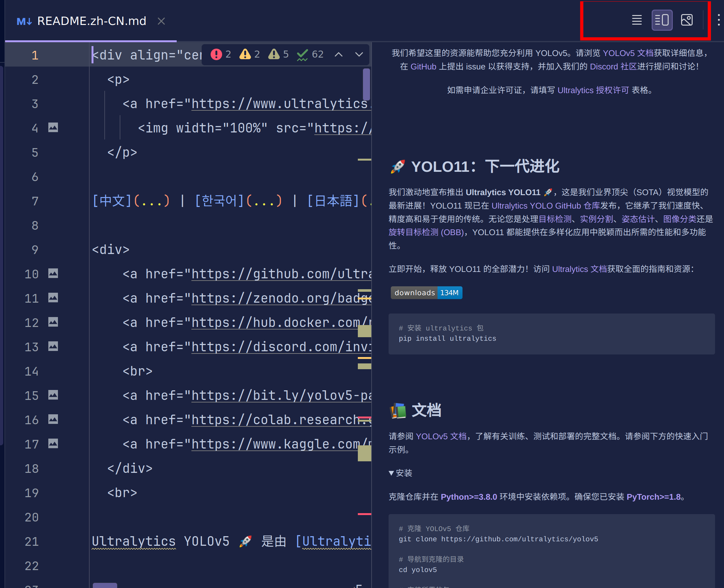The width and height of the screenshot is (724, 588).
Task: Select the README.zh-CN.md tab
Action: (92, 21)
